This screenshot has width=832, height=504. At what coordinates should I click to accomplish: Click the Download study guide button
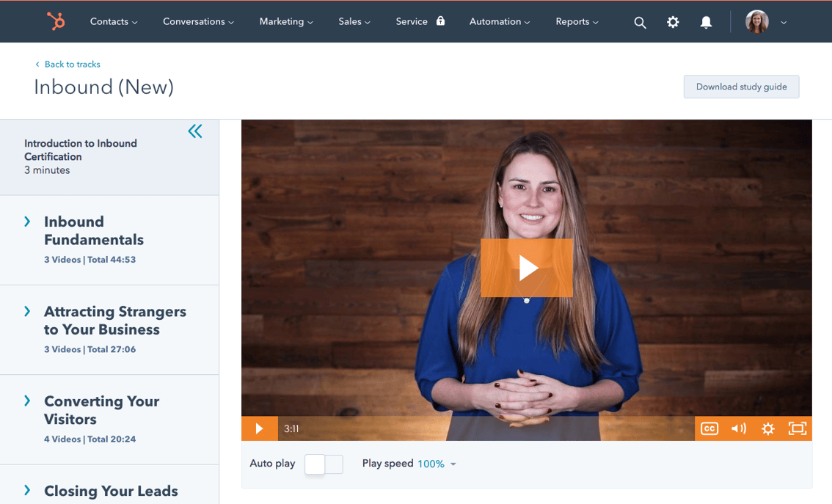(741, 87)
